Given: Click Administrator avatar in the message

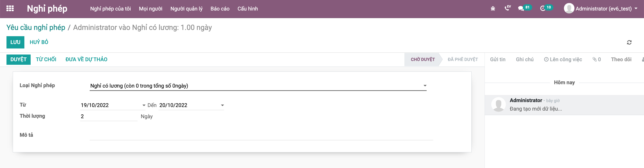Looking at the screenshot, I should pyautogui.click(x=498, y=104).
